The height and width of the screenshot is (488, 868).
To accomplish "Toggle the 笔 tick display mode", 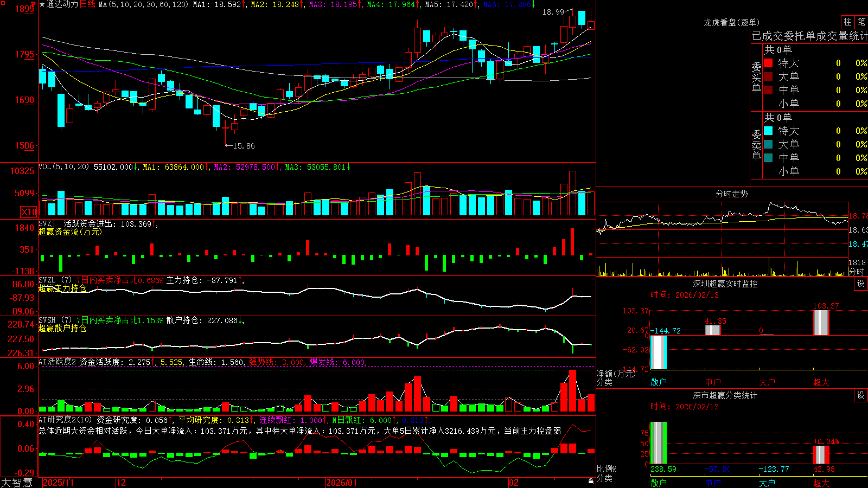I will pos(861,22).
